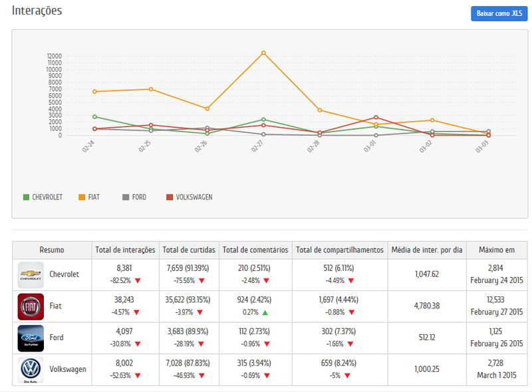Click red down arrow beside Volkswagen -52.63%
Screen dimensions: 532x392
[138, 376]
